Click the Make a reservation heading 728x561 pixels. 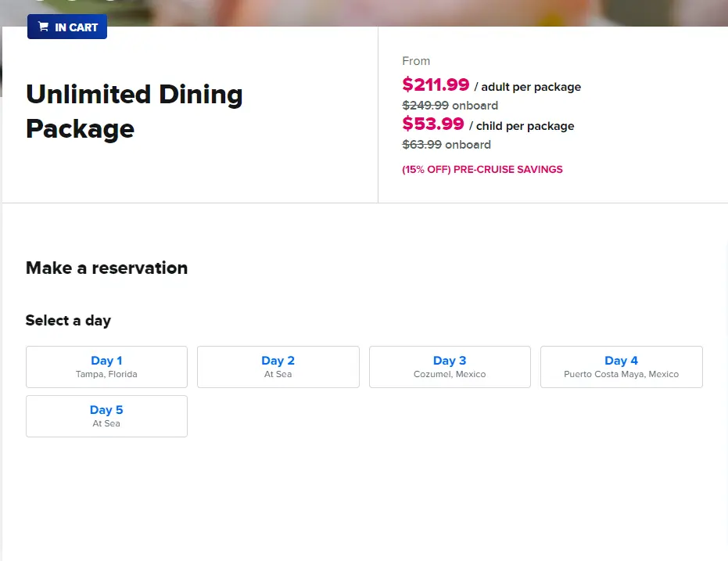tap(106, 268)
